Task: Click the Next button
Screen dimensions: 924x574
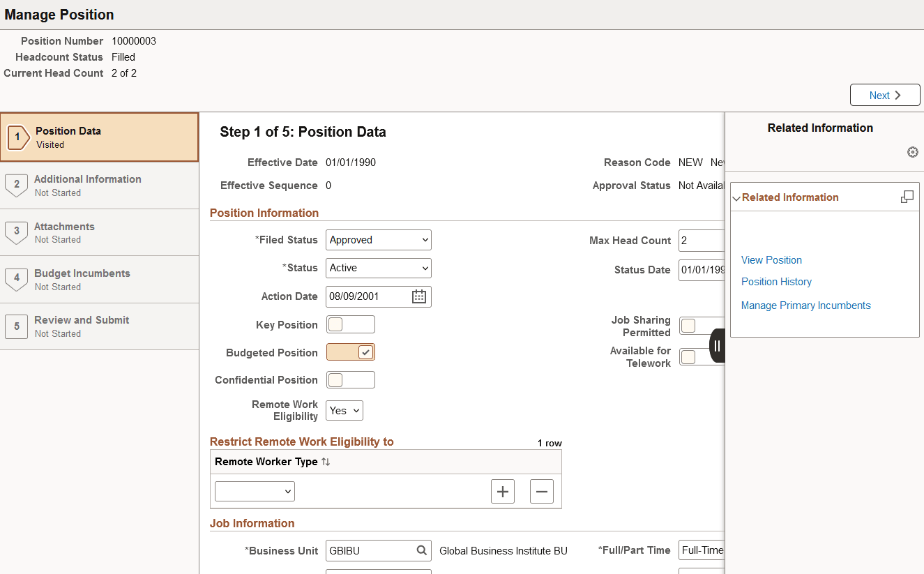Action: coord(884,95)
